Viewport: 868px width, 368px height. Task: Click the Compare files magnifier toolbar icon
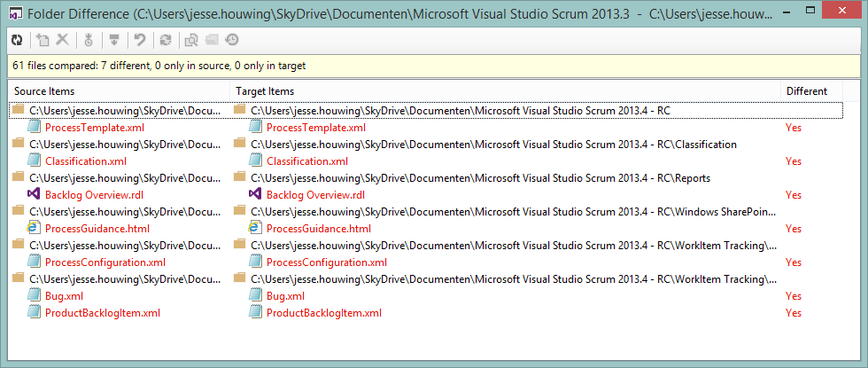(x=191, y=39)
